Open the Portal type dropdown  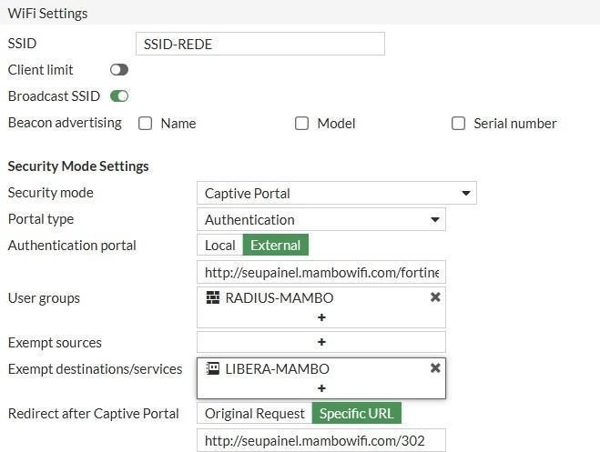(x=321, y=220)
